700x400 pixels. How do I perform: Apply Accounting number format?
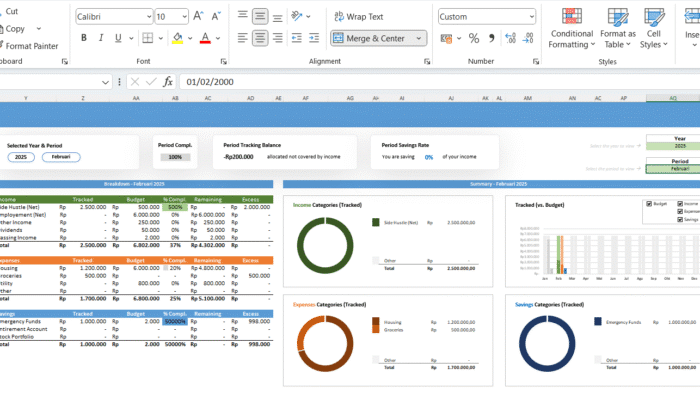[446, 38]
